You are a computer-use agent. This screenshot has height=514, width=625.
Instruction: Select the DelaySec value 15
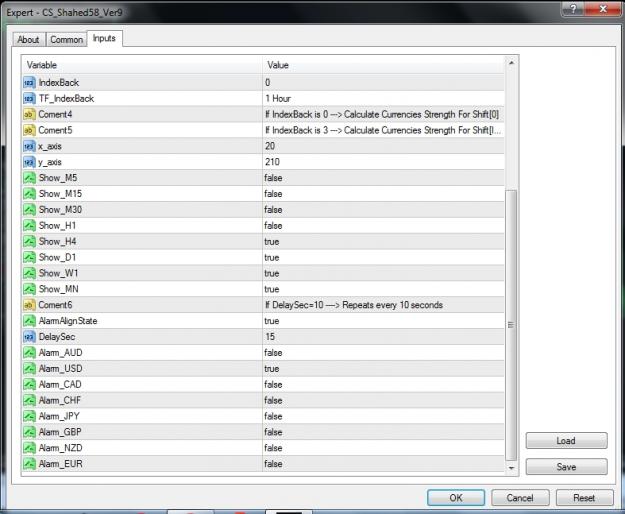pyautogui.click(x=270, y=337)
